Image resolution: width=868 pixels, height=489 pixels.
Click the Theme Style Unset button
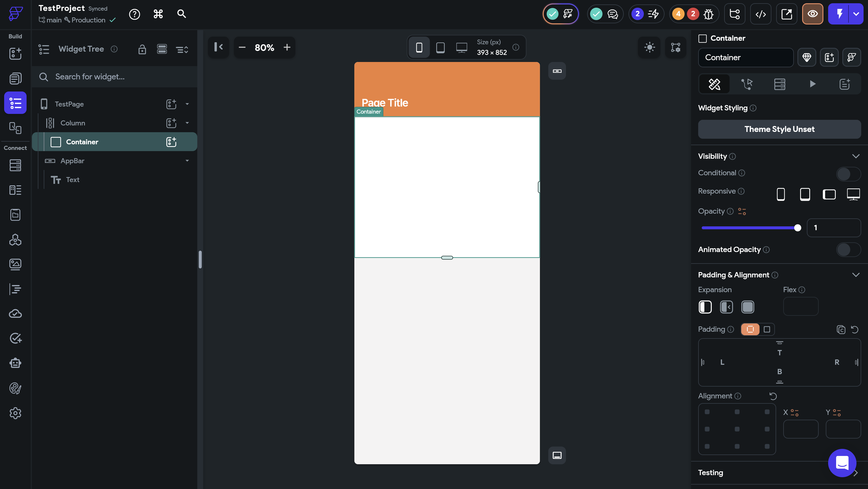(x=779, y=129)
